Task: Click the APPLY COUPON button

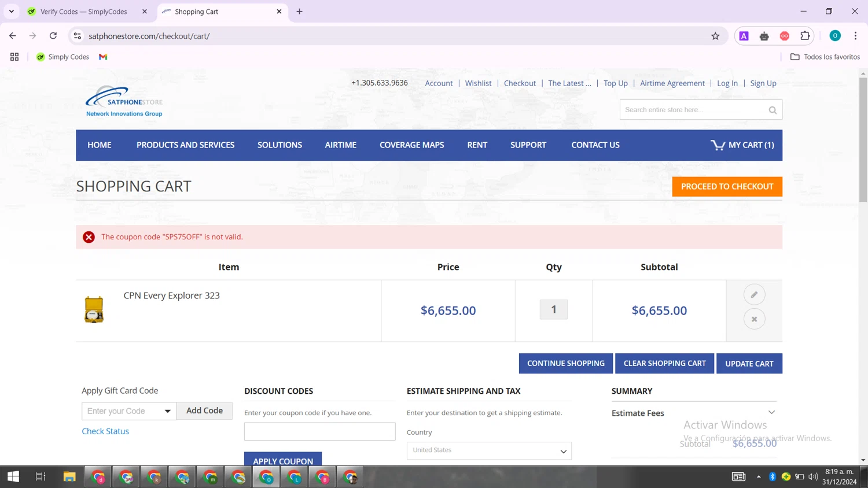Action: (x=283, y=459)
